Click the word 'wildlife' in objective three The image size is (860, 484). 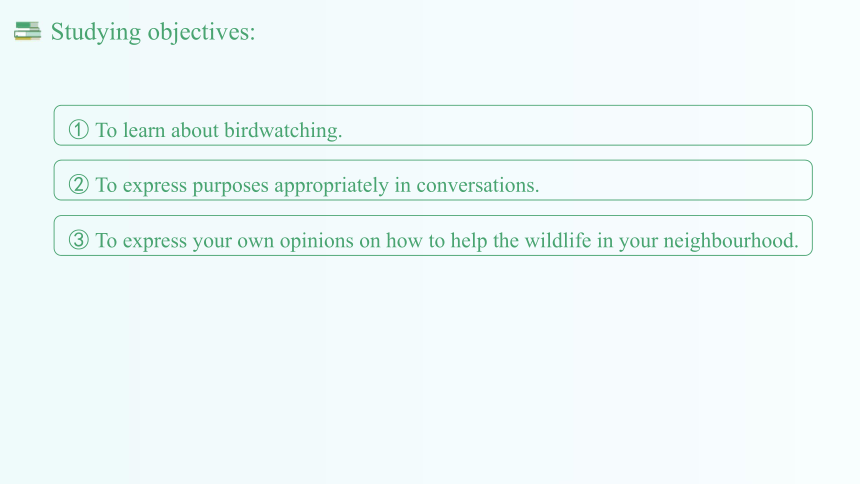point(558,240)
